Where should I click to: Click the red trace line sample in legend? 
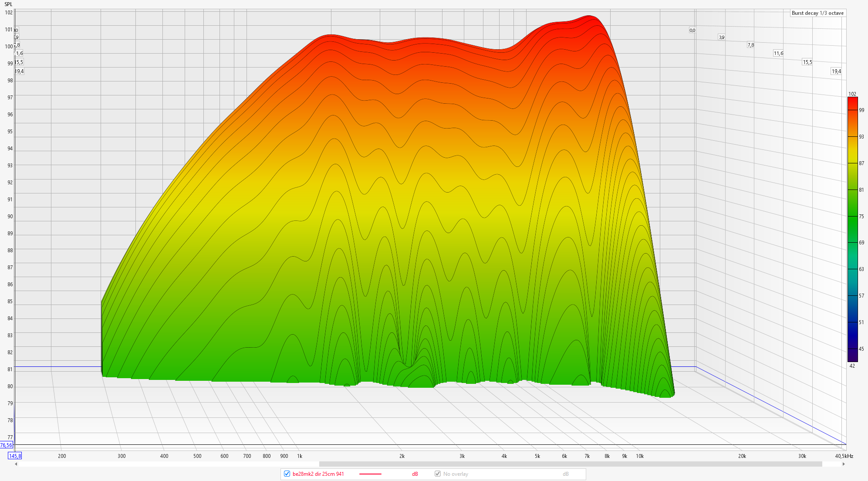tap(370, 474)
